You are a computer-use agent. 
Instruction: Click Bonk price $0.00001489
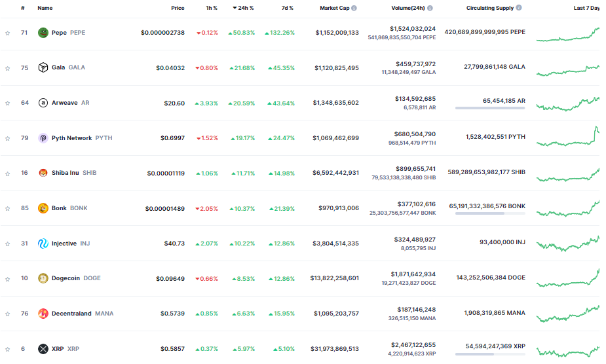[164, 209]
